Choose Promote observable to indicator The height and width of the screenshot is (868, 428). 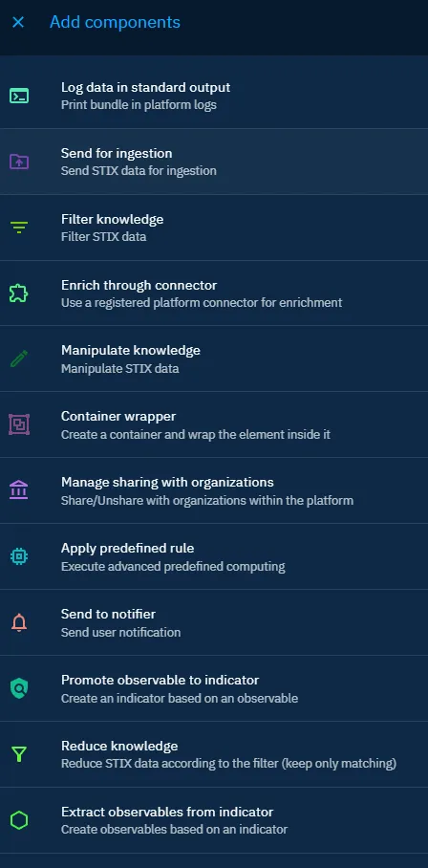click(x=214, y=688)
